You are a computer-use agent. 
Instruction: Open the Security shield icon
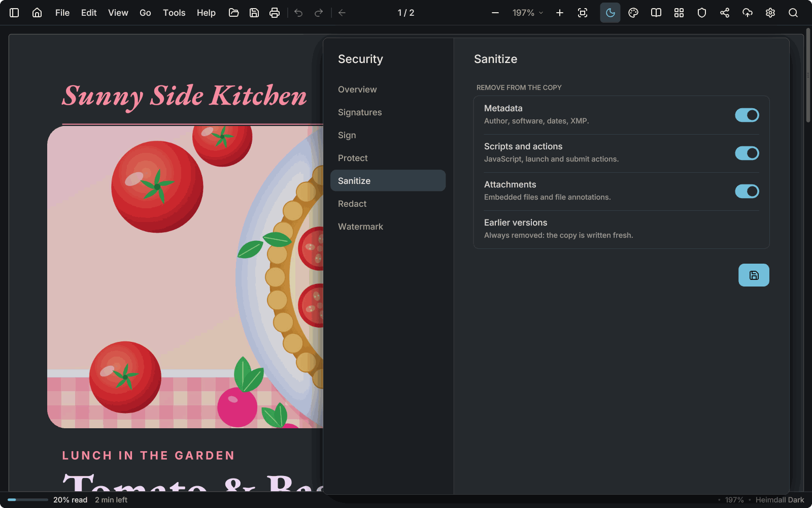tap(702, 13)
